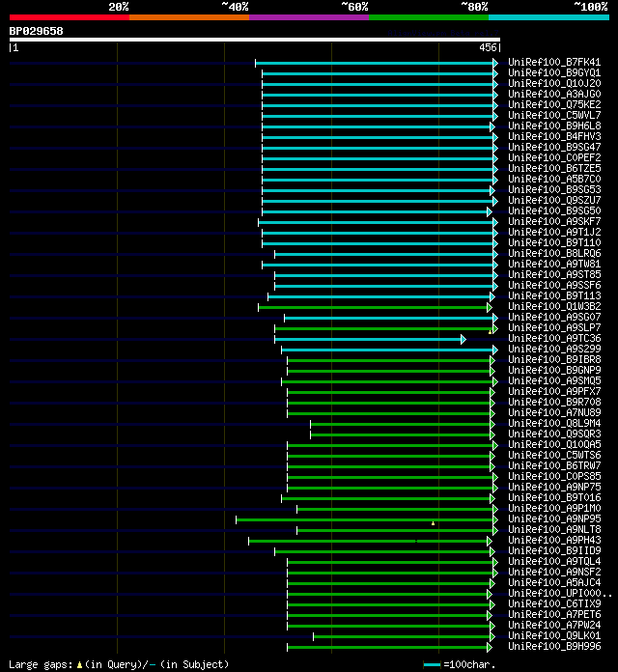The image size is (618, 672).
Task: Select the UniRef100_C5WTS6 entry
Action: 554,455
